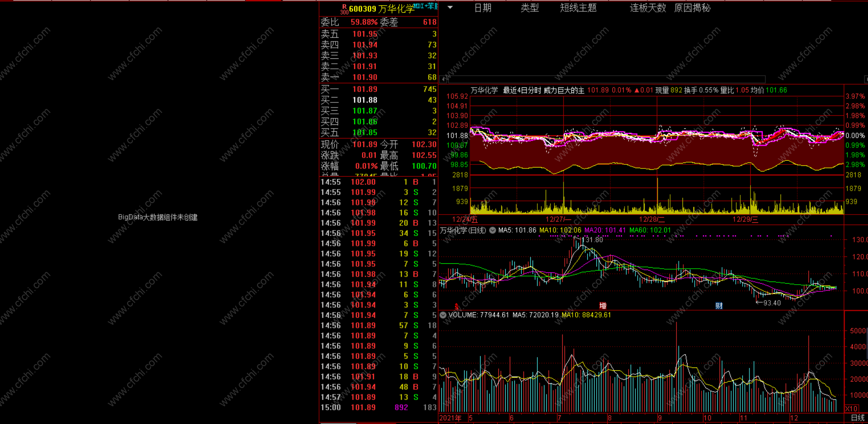This screenshot has height=424, width=868.
Task: Click the 最近4日分时 chart title
Action: click(522, 90)
